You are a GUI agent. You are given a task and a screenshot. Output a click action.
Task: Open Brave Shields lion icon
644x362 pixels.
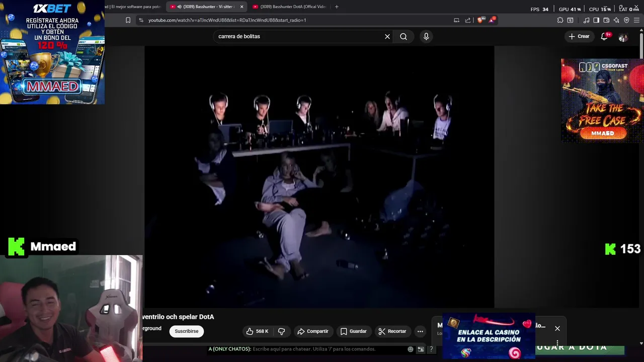click(480, 20)
